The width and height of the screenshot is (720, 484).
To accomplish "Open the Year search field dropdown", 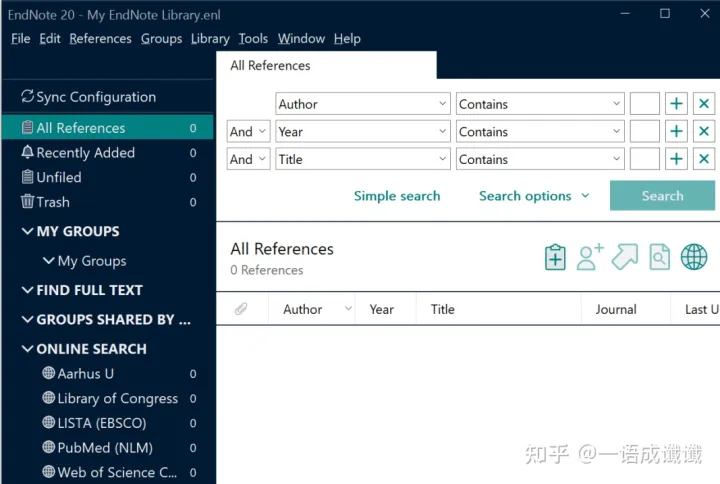I will (x=363, y=131).
